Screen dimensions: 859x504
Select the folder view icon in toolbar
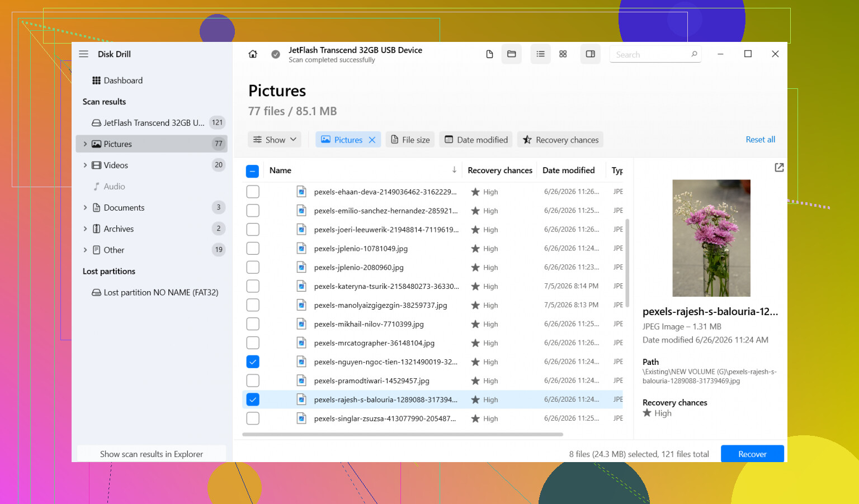coord(511,54)
